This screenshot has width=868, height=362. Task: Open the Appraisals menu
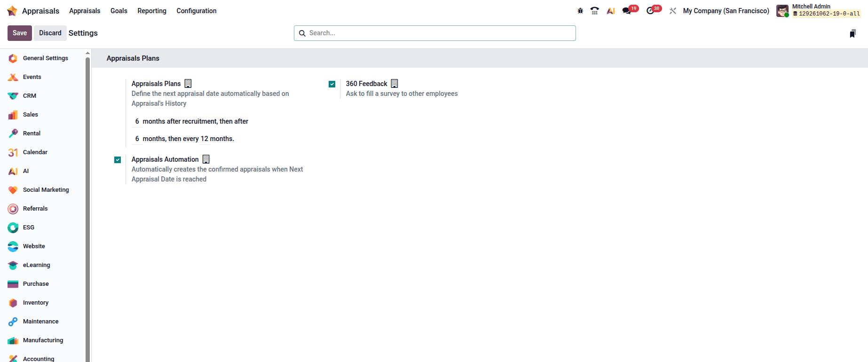pyautogui.click(x=85, y=11)
